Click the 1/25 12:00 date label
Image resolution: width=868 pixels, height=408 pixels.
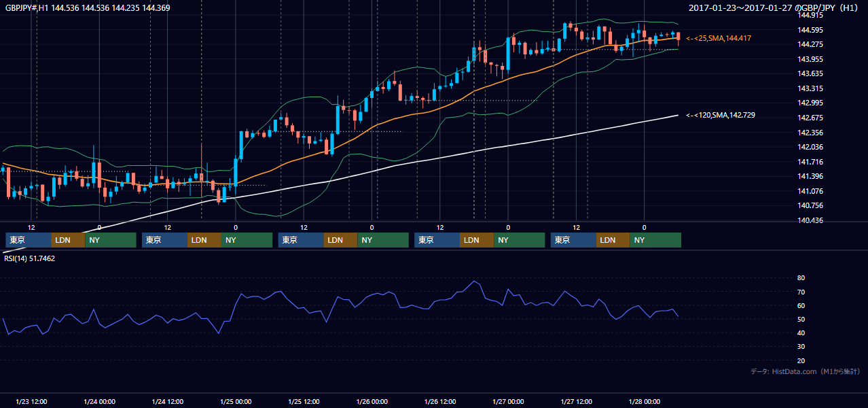304,402
